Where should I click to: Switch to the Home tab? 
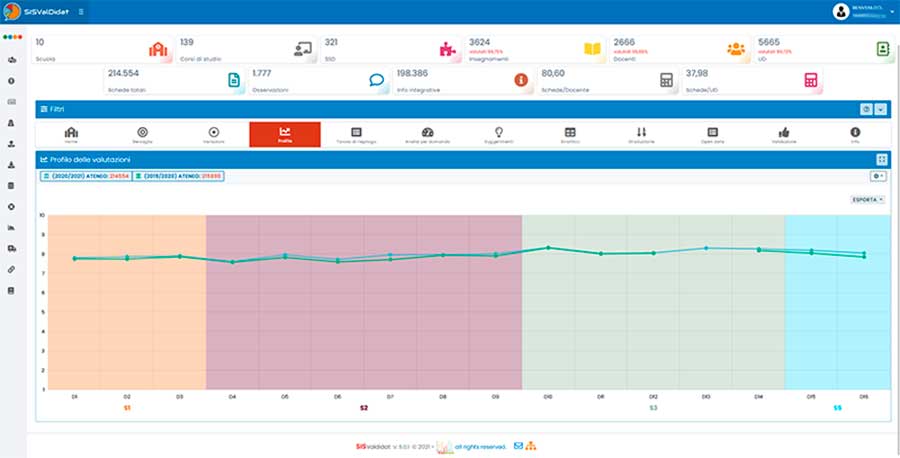[x=71, y=135]
